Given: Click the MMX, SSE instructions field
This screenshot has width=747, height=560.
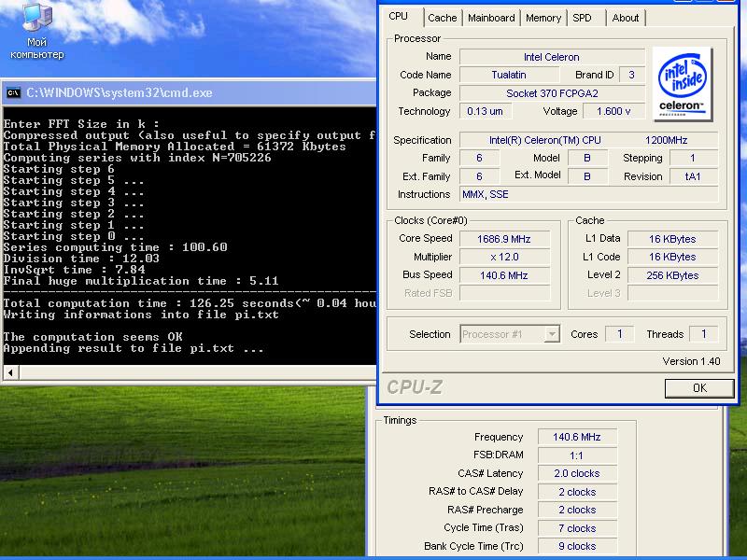Looking at the screenshot, I should [x=588, y=194].
